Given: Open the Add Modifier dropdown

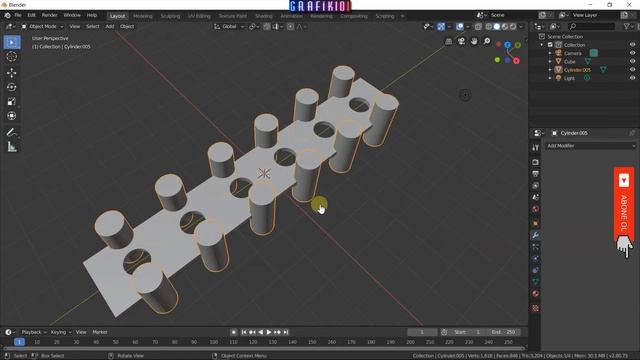Looking at the screenshot, I should tap(591, 146).
